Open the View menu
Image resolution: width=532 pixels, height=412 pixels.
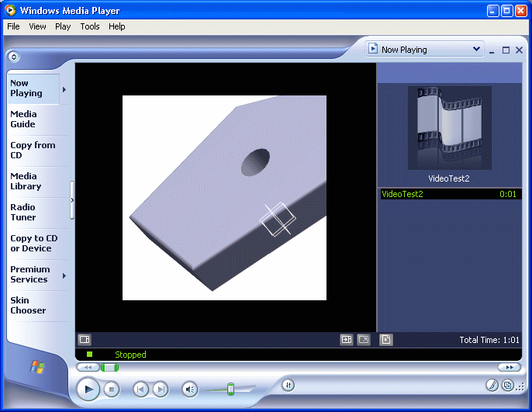point(37,26)
